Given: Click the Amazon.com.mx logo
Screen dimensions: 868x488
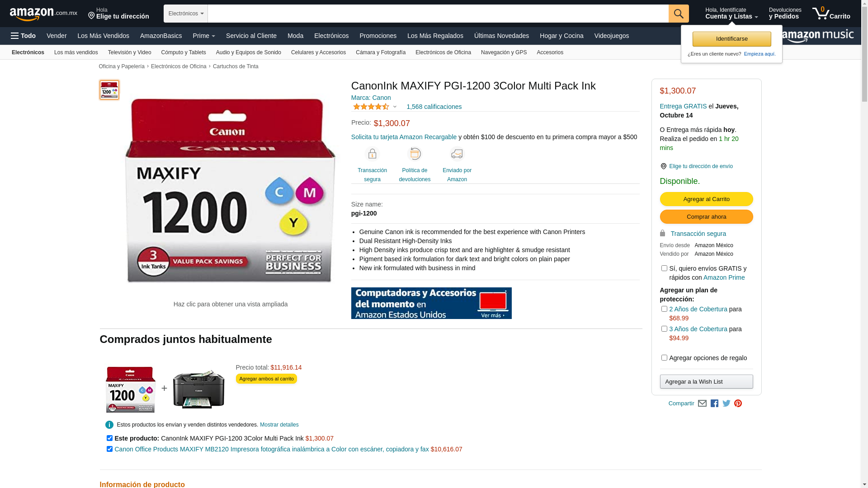Looking at the screenshot, I should (43, 14).
